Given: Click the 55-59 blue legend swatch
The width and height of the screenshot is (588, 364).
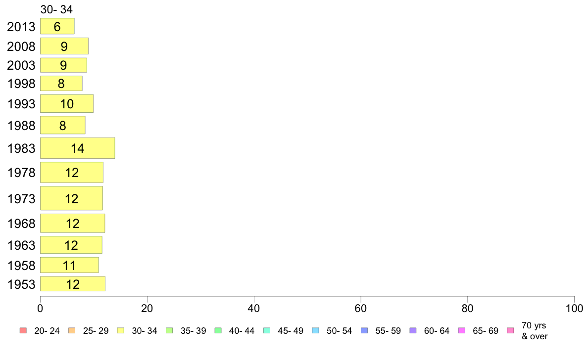Looking at the screenshot, I should pos(364,331).
